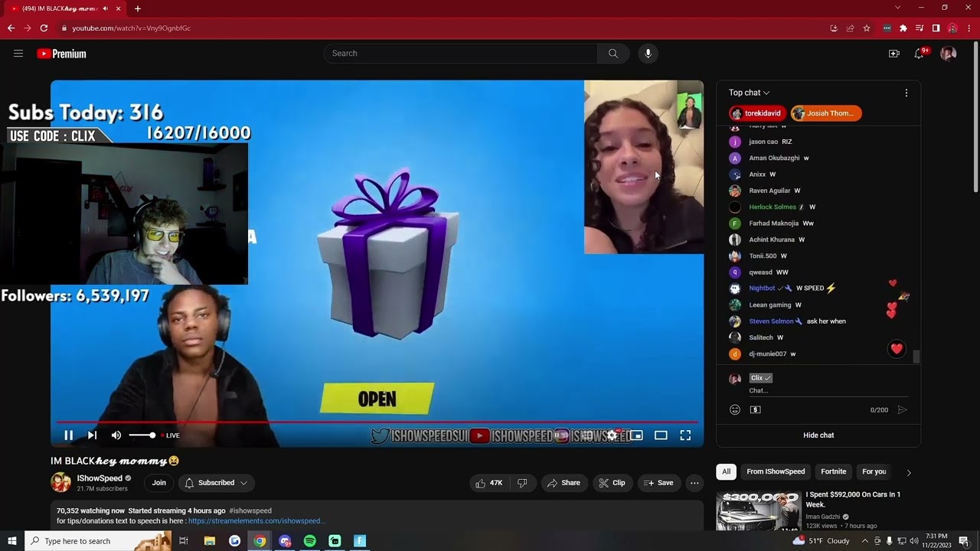This screenshot has width=980, height=551.
Task: Open File Explorer from taskbar
Action: click(x=209, y=541)
